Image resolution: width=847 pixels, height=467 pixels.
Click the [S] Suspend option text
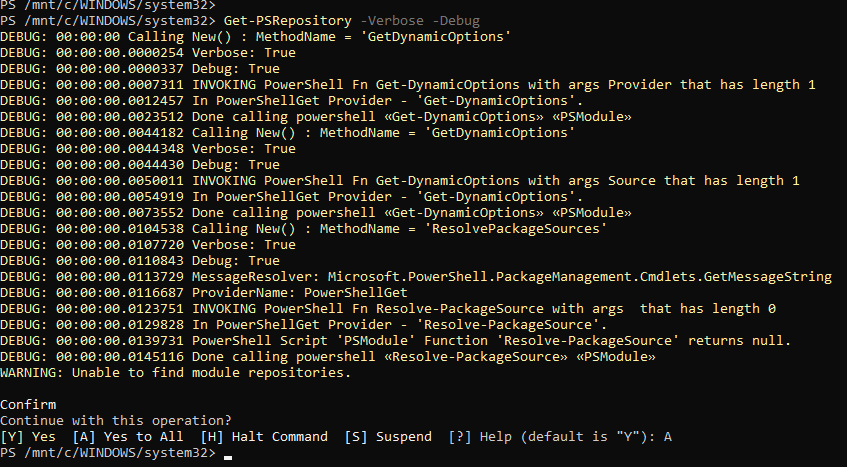[x=388, y=437]
